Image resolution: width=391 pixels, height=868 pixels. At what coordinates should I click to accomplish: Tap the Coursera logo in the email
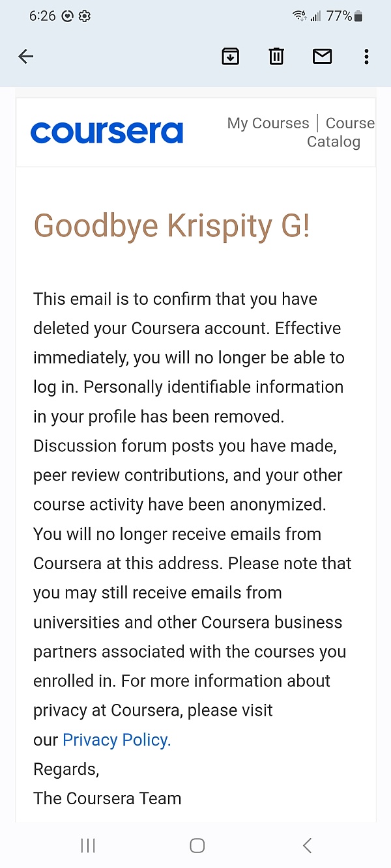[107, 132]
